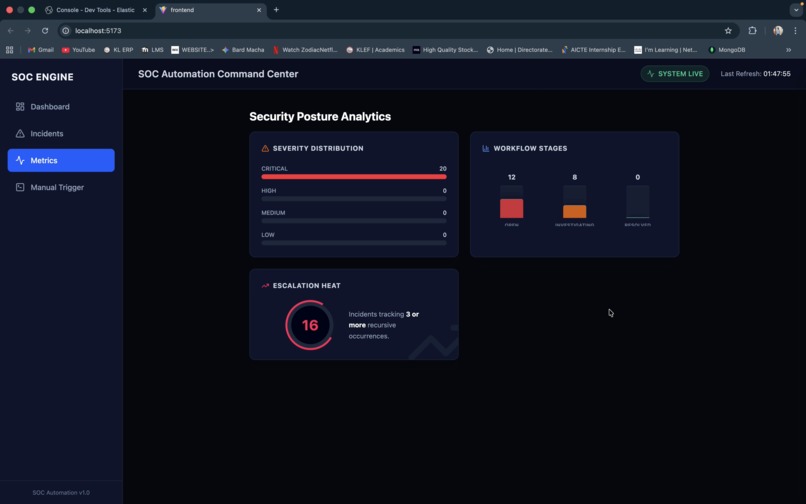The width and height of the screenshot is (806, 504).
Task: Click the Open stage count 12
Action: [x=511, y=177]
